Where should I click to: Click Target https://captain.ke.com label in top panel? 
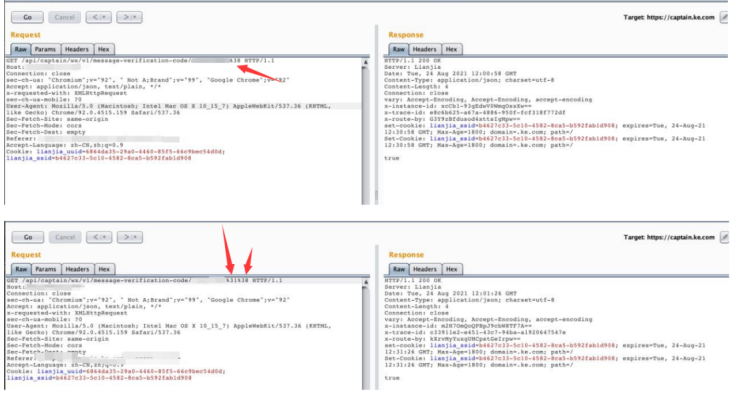point(669,17)
